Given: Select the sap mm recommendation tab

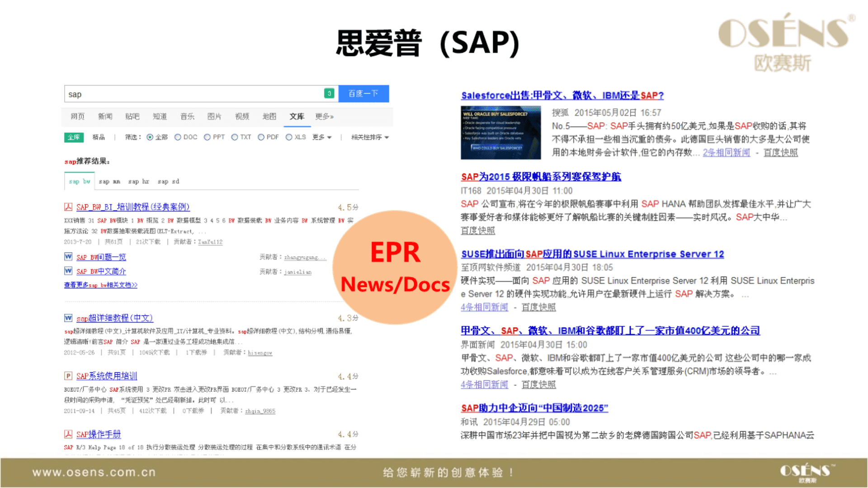Looking at the screenshot, I should pos(109,181).
